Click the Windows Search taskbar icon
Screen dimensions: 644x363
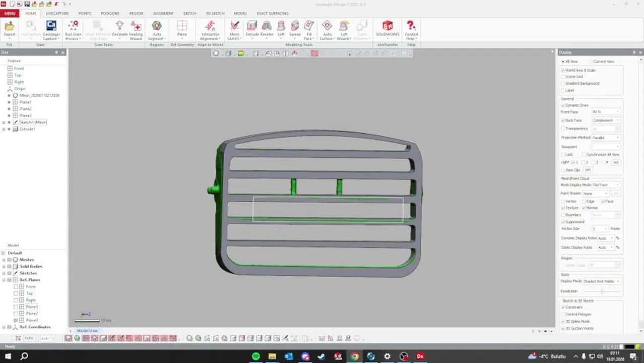click(x=24, y=356)
